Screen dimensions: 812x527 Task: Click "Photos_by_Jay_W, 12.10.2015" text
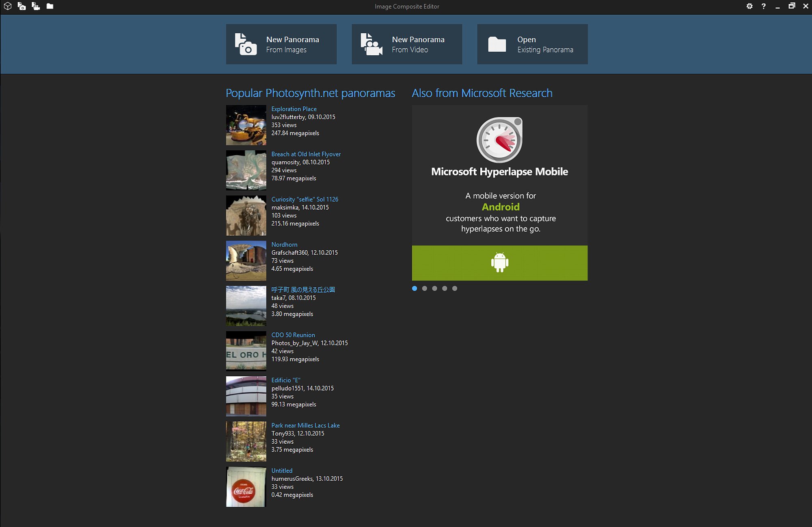pos(309,343)
